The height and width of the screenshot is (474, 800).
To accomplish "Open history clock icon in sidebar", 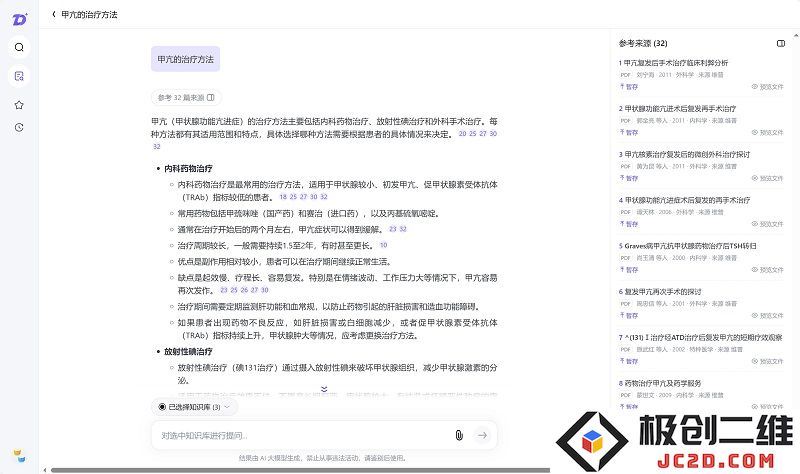I will pyautogui.click(x=19, y=128).
